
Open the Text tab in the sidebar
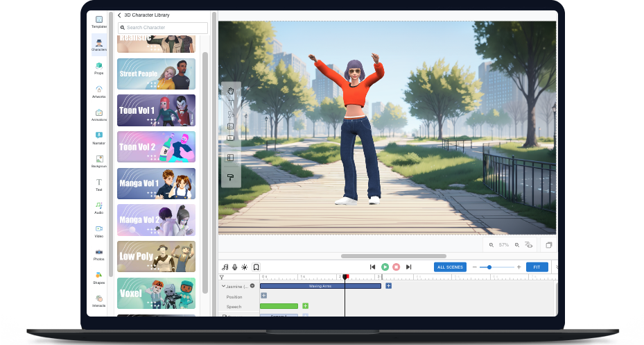click(x=99, y=183)
